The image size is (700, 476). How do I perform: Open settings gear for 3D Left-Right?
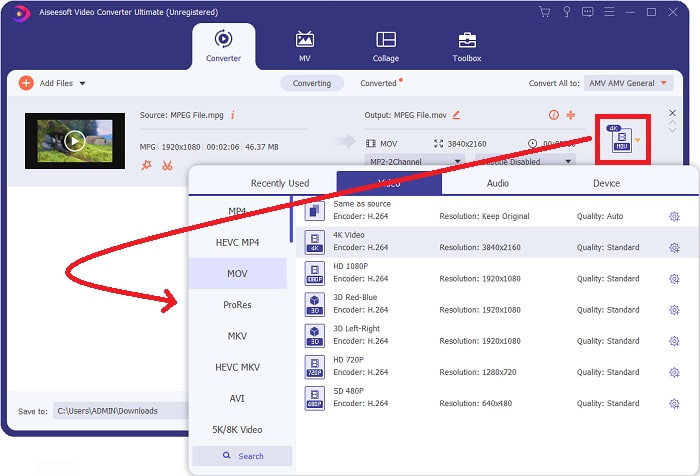pyautogui.click(x=674, y=341)
